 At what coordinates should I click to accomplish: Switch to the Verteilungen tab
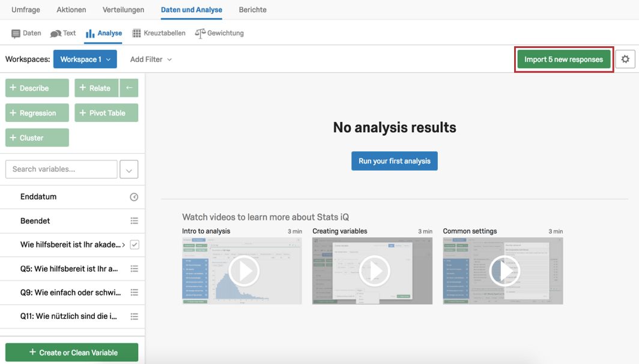(123, 10)
